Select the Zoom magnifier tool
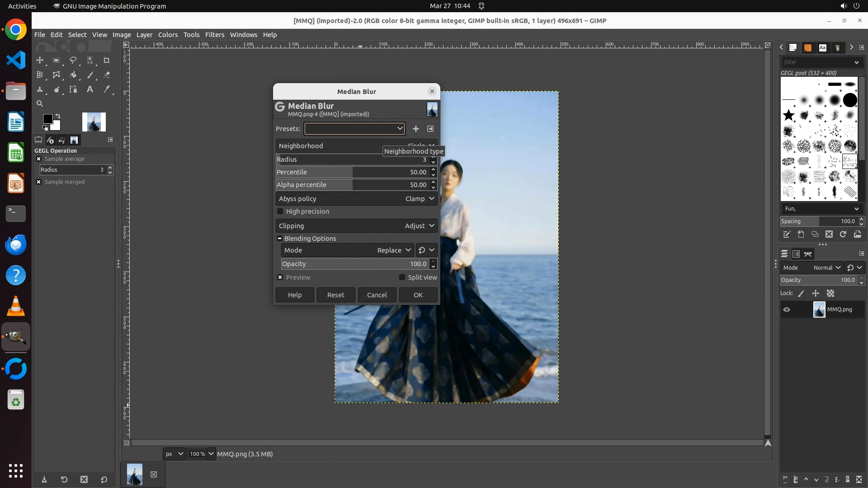The height and width of the screenshot is (488, 868). coord(40,103)
